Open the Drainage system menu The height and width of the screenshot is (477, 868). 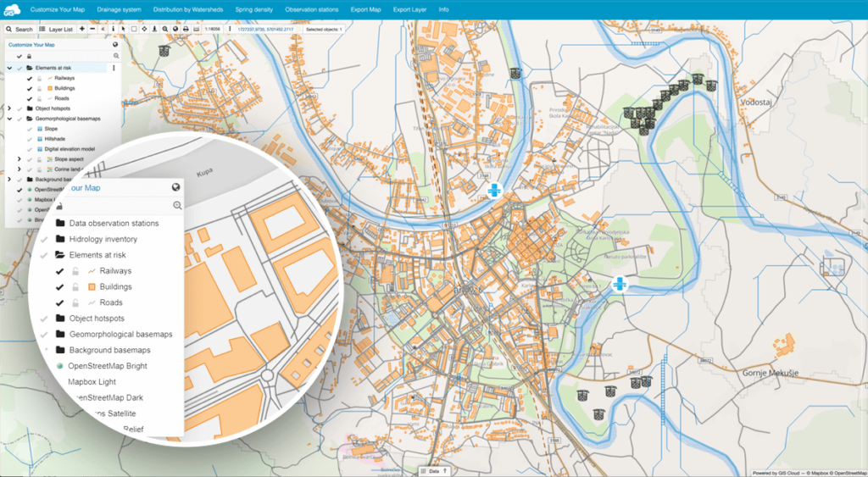pos(120,9)
